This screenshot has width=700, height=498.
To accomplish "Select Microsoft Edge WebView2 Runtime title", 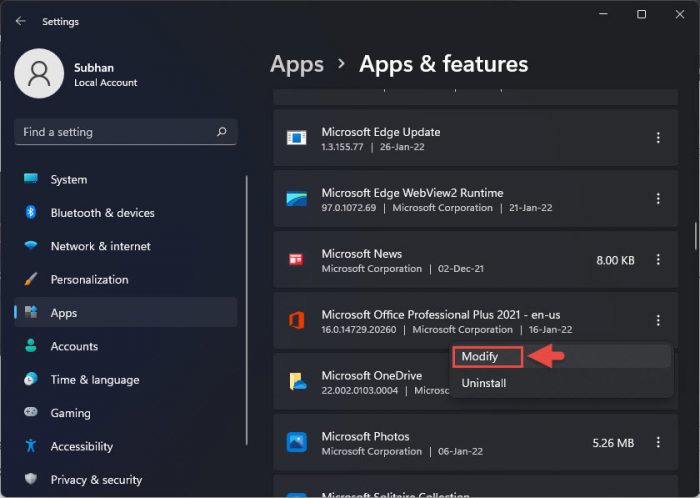I will (x=412, y=193).
